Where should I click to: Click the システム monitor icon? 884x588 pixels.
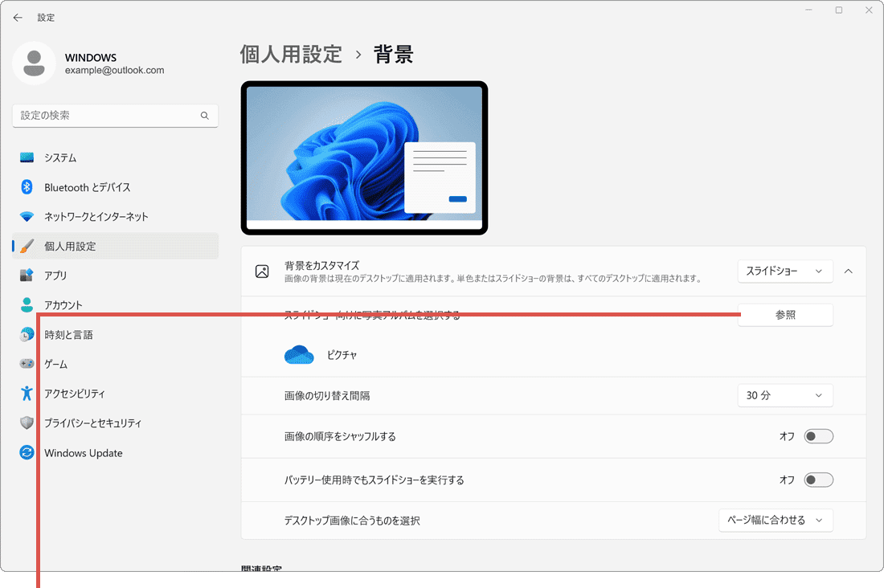point(27,158)
